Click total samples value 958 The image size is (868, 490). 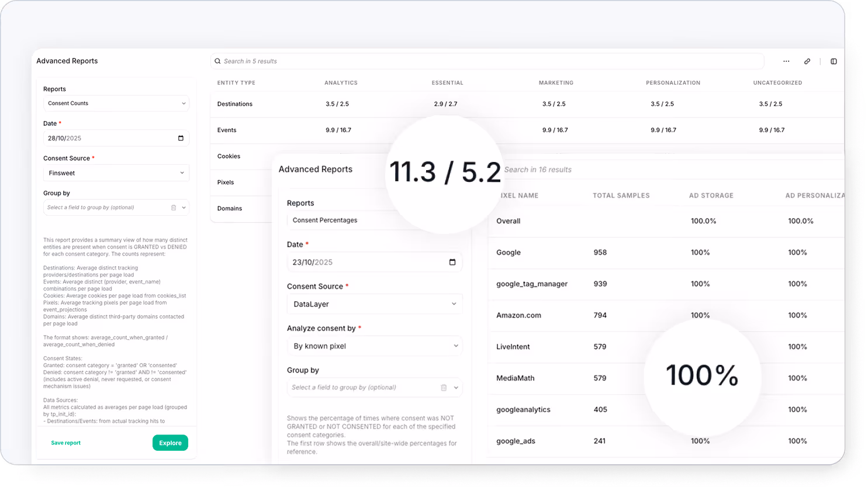coord(600,253)
